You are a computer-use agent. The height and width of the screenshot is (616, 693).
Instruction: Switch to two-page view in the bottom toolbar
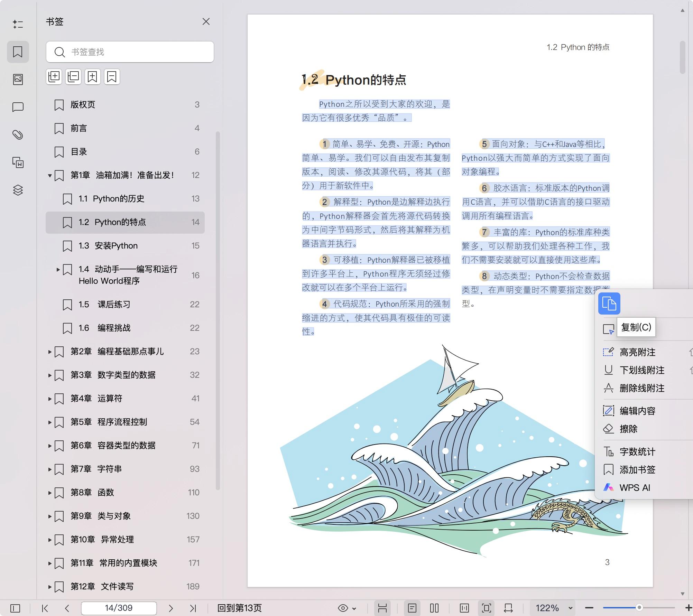pos(434,608)
